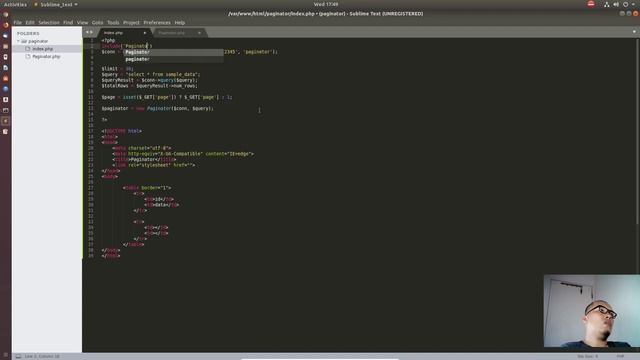Viewport: 640px width, 360px height.
Task: Toggle the sidebar status bar icon
Action: (x=18, y=356)
